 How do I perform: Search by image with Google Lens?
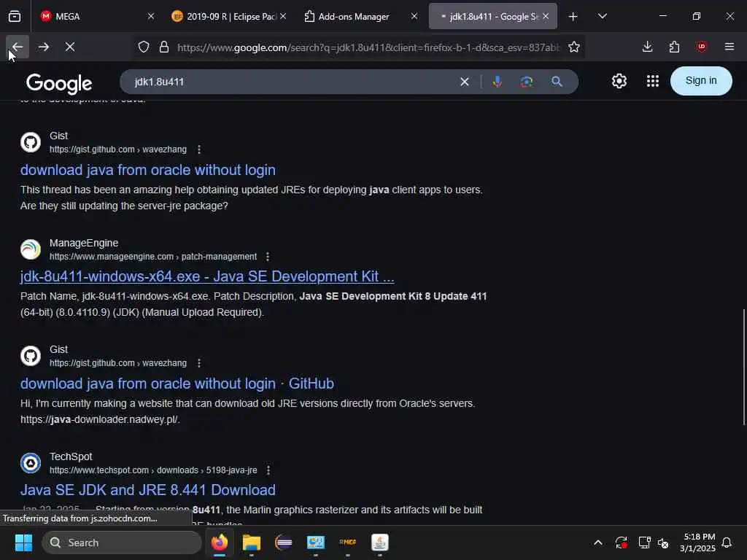pyautogui.click(x=527, y=82)
